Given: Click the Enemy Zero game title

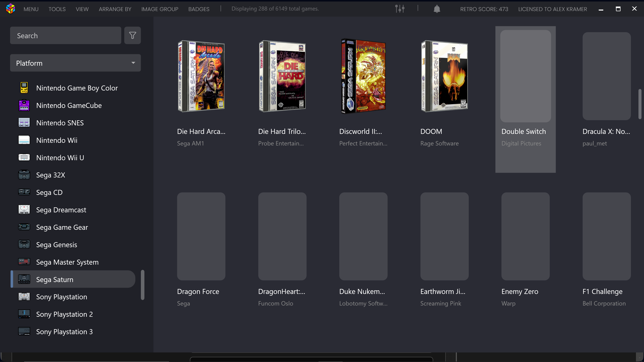Looking at the screenshot, I should click(x=520, y=292).
